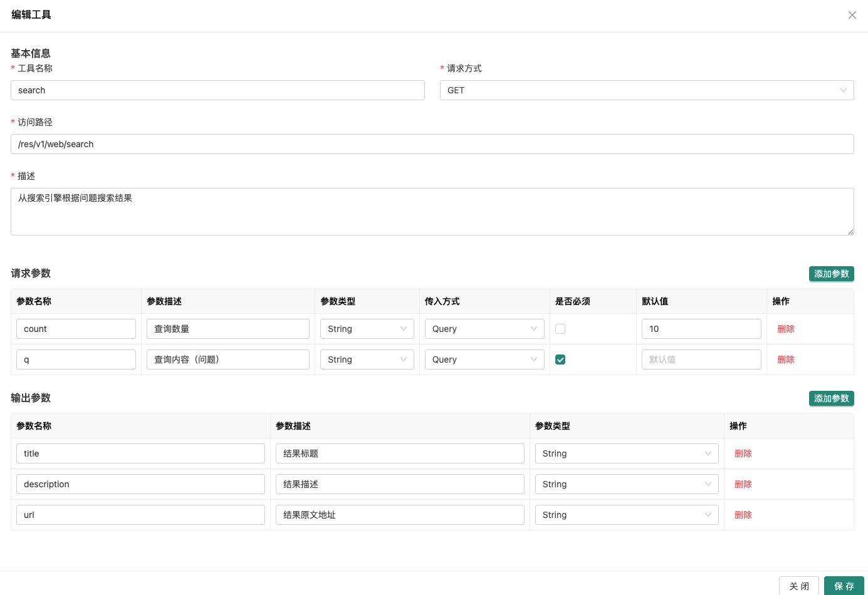The image size is (868, 595).
Task: Open the 请求方式 GET dropdown
Action: coord(646,90)
